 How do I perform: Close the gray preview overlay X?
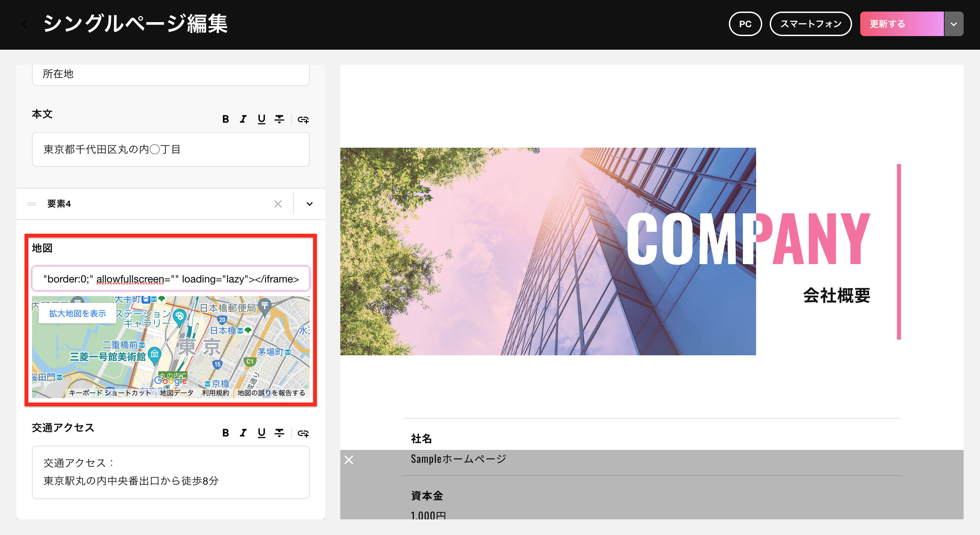(348, 460)
